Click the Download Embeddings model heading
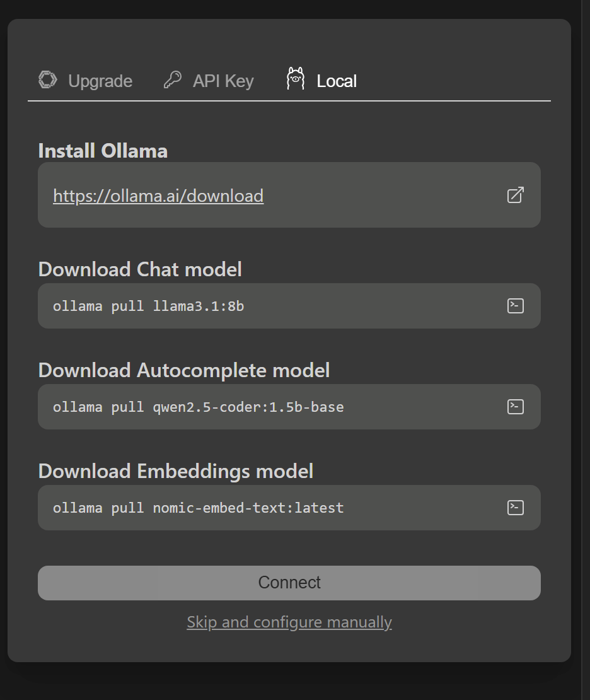The image size is (590, 700). tap(175, 471)
